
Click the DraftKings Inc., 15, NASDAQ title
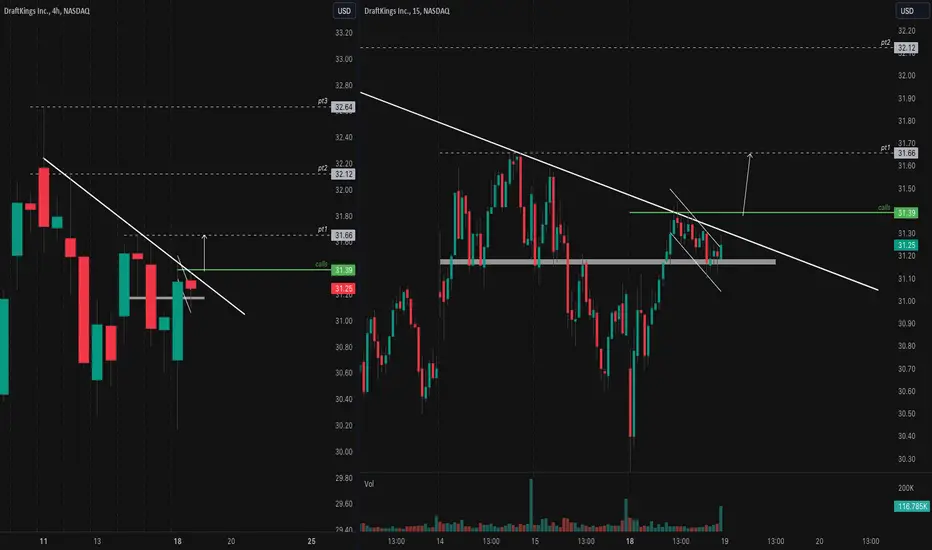coord(407,11)
